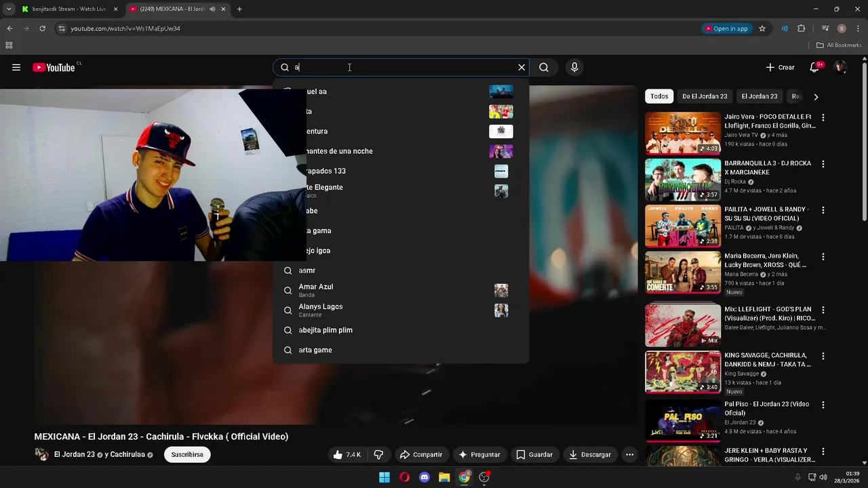This screenshot has width=868, height=488.
Task: Choose the 'arta game' suggestion
Action: [x=401, y=350]
